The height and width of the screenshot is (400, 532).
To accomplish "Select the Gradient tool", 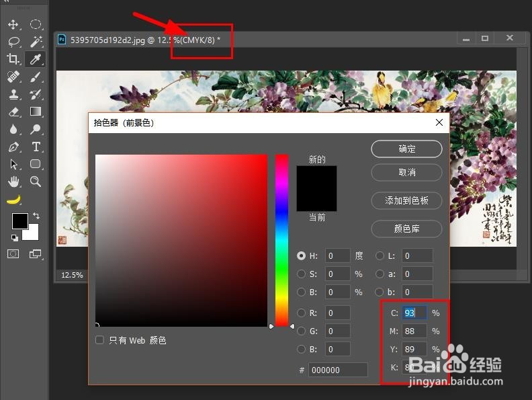I will tap(36, 112).
